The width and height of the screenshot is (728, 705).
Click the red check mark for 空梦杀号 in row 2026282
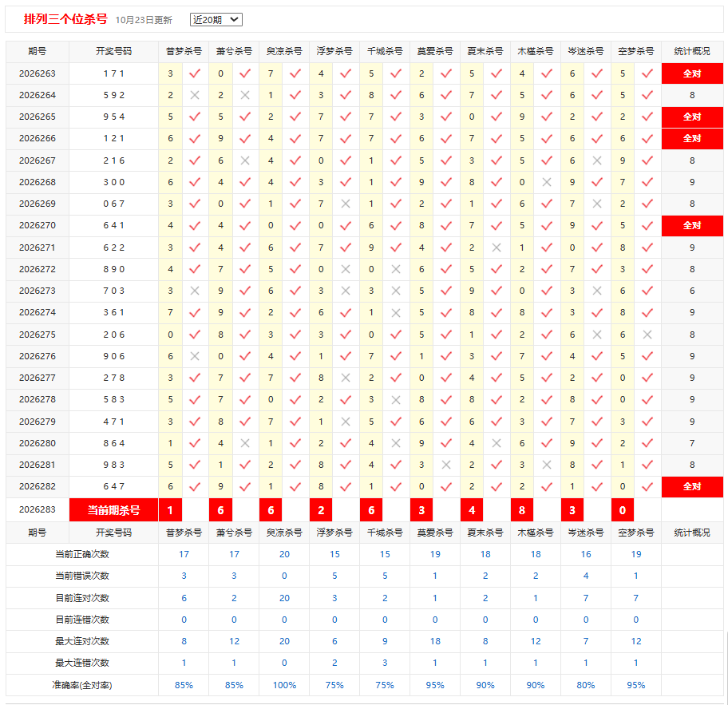click(647, 486)
